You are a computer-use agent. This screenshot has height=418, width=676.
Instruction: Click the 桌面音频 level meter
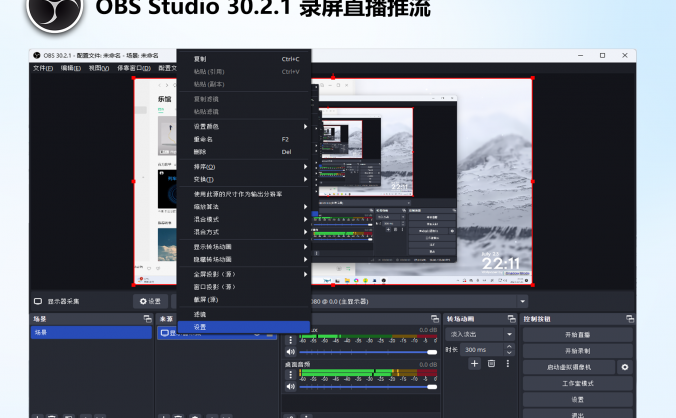tap(369, 372)
